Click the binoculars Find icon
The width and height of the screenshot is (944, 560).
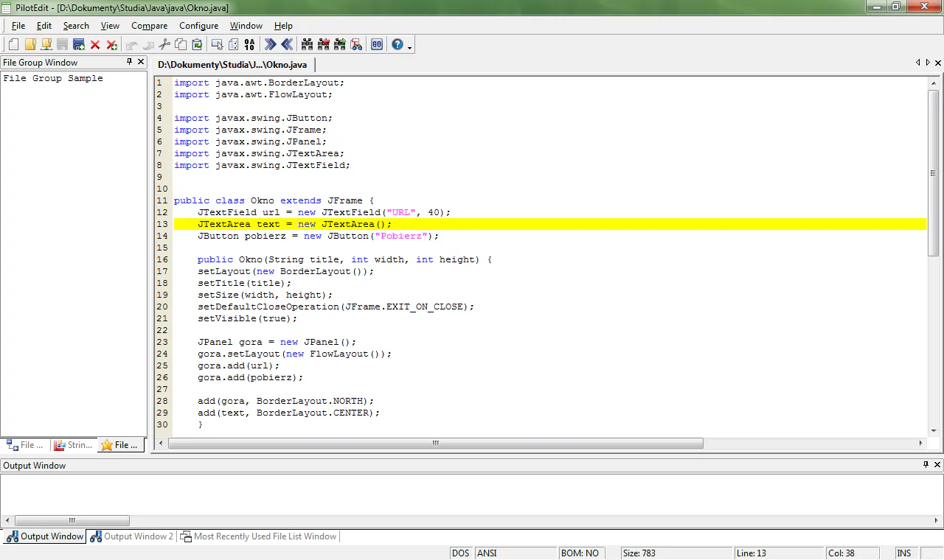(307, 45)
